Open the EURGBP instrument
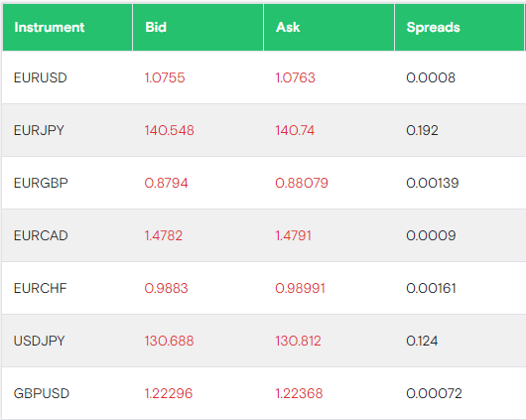The image size is (526, 420). (x=41, y=183)
